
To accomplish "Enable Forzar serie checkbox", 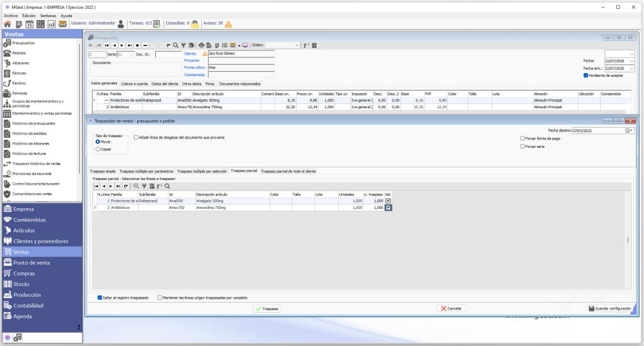I will (523, 147).
